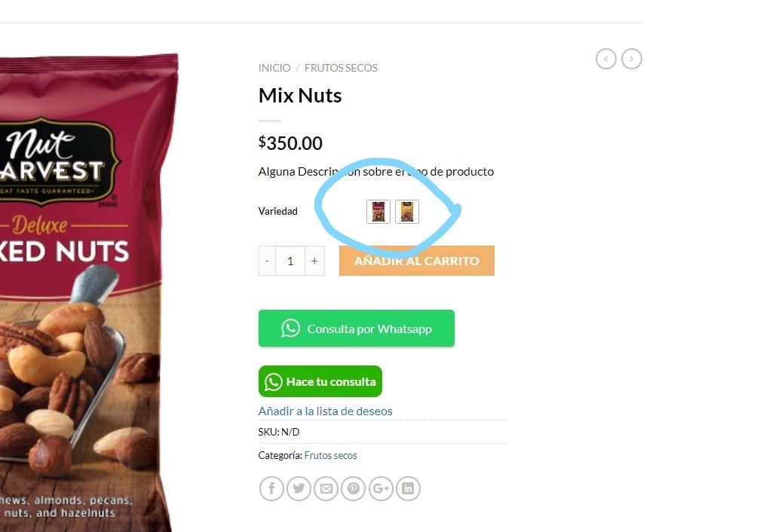The image size is (769, 532).
Task: Go to the previous product arrow
Action: click(605, 59)
